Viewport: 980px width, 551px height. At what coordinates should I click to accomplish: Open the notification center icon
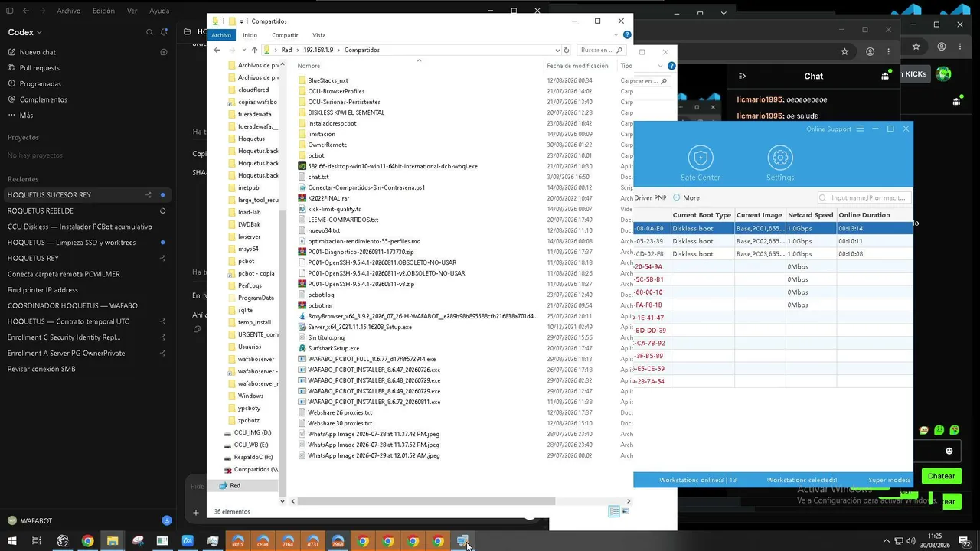[966, 541]
